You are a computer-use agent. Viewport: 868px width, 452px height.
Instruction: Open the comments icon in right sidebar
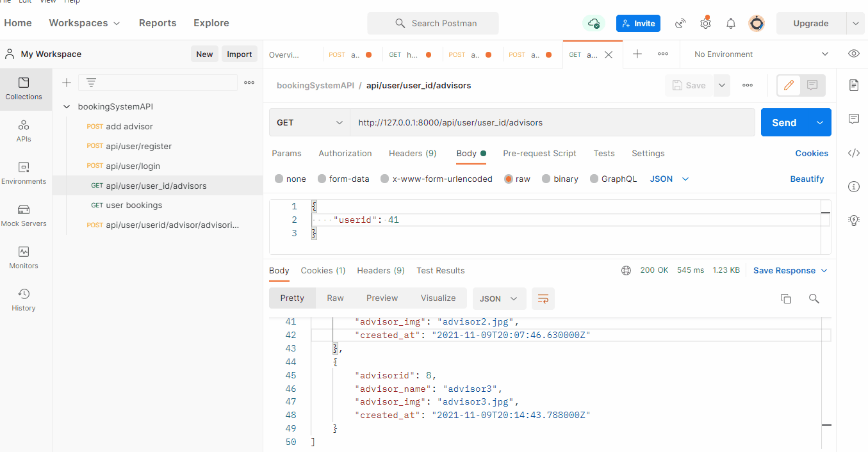pos(854,119)
